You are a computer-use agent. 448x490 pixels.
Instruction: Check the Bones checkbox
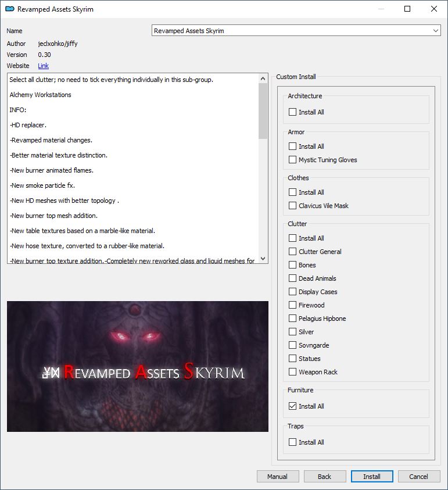click(x=292, y=265)
